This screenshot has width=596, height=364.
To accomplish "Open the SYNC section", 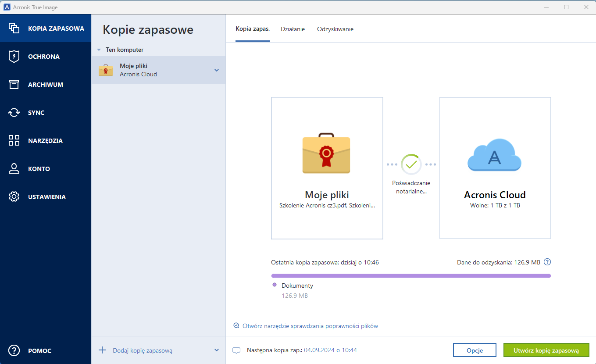I will [46, 112].
